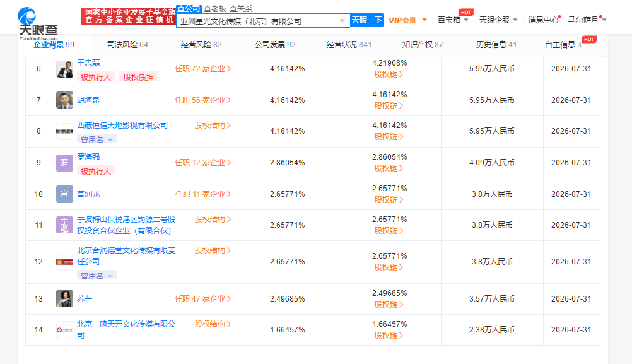Open 股权链 for 宁波梅山保税港区钧源二号

tap(389, 230)
